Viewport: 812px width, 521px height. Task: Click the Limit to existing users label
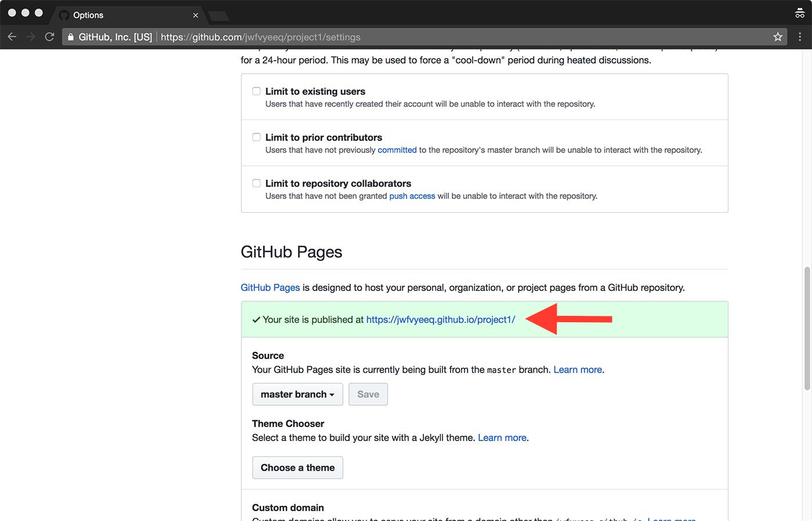[x=316, y=91]
